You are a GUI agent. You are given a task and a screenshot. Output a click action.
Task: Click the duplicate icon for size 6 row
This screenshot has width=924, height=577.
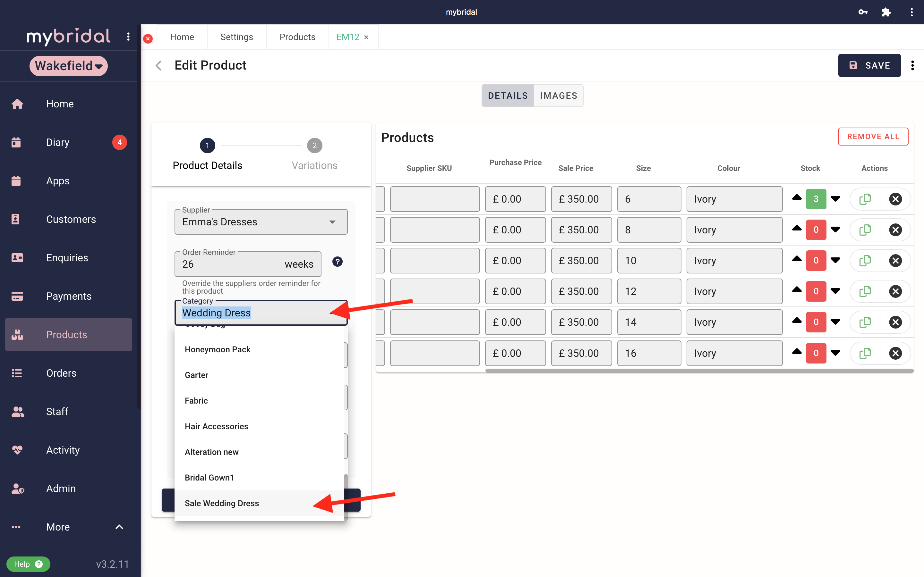point(865,199)
